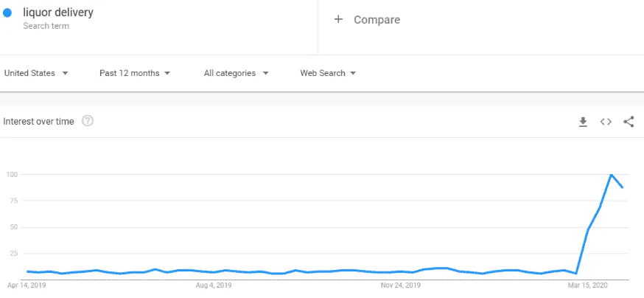Select the peak point at 100
This screenshot has height=298, width=644.
(612, 175)
